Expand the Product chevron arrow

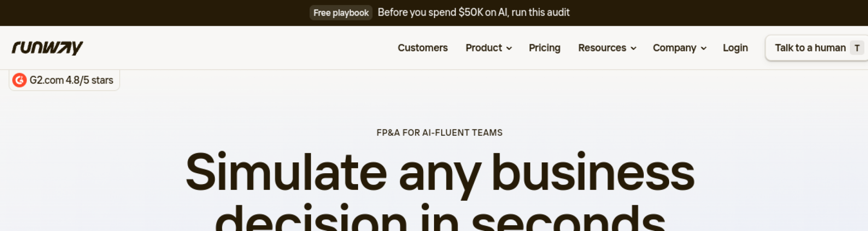pos(509,48)
